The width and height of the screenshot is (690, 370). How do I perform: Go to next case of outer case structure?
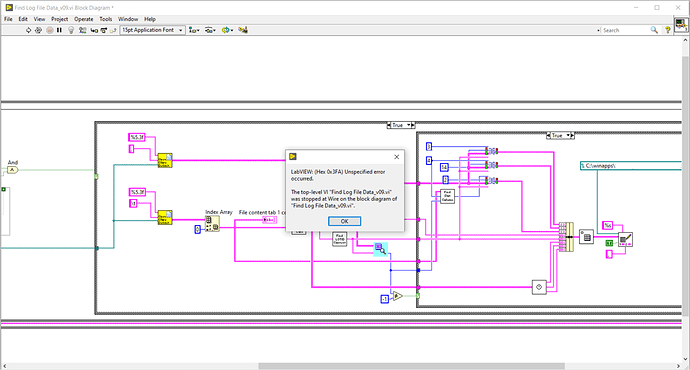point(413,125)
